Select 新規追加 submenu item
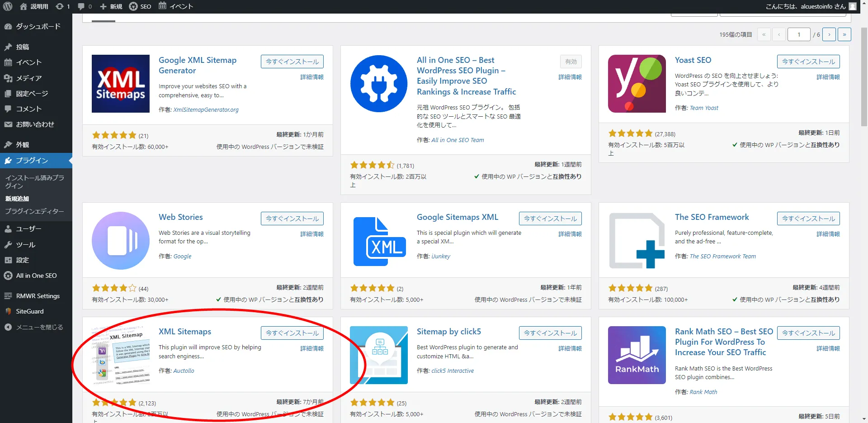868x423 pixels. [17, 199]
